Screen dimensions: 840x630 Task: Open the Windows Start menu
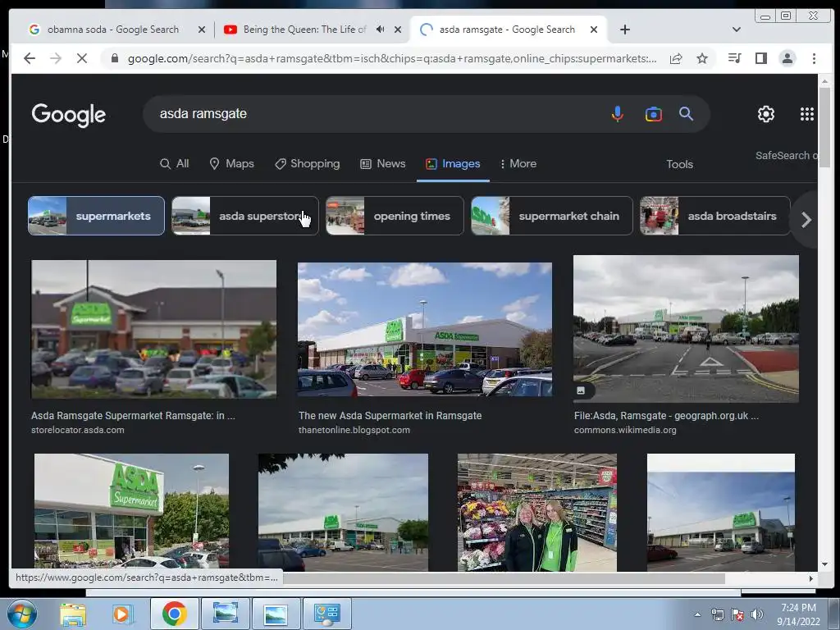(21, 614)
